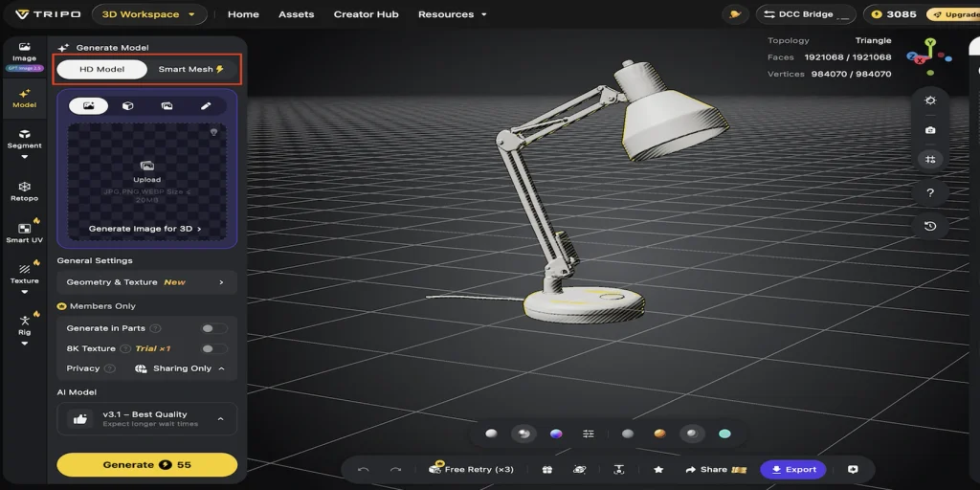This screenshot has width=980, height=490.
Task: Open the render adjustment sliders icon
Action: [589, 434]
